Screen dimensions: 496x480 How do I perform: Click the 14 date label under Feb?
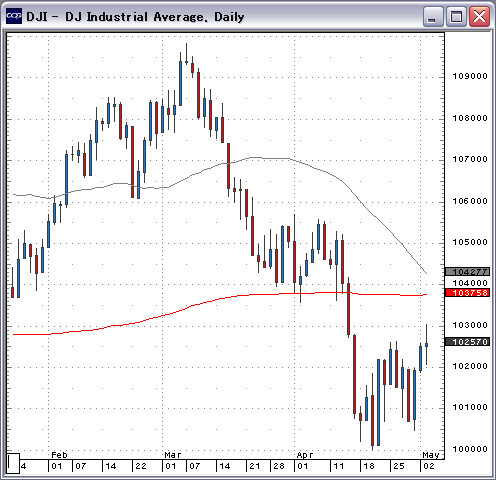[x=111, y=466]
